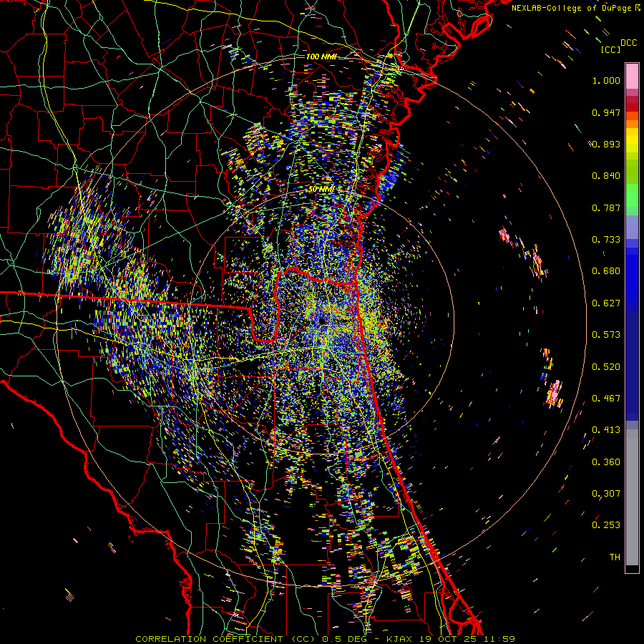This screenshot has height=644, width=644.
Task: Select the 0.947 legend value
Action: click(x=606, y=112)
